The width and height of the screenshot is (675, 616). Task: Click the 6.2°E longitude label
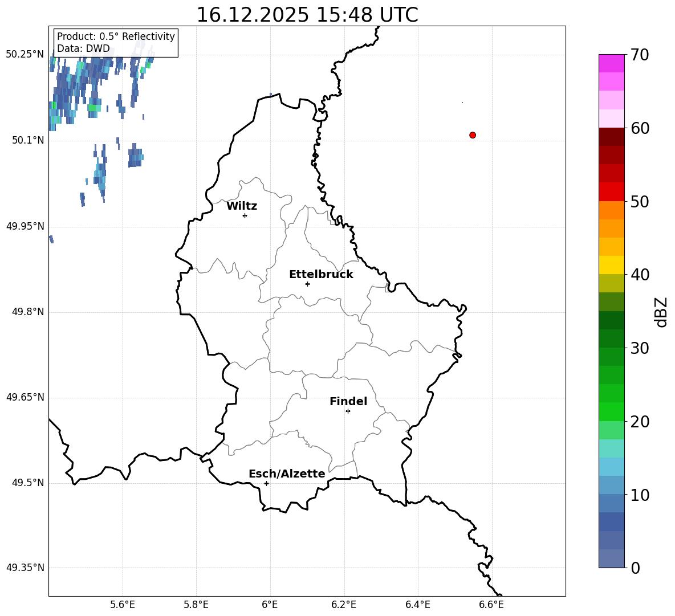(344, 605)
